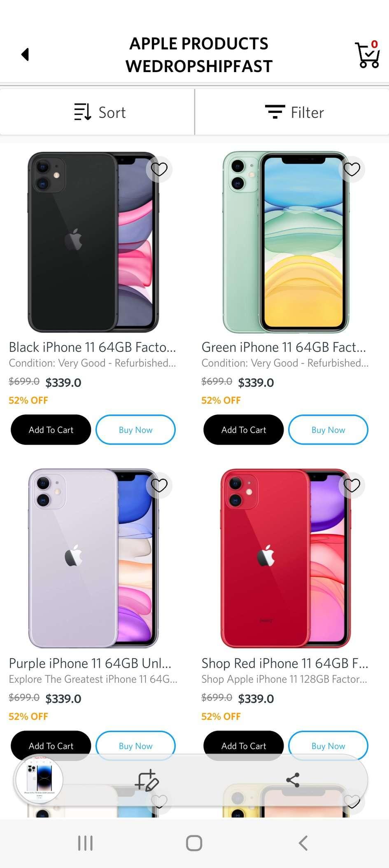
Task: Favorite the Green iPhone 11 heart
Action: click(352, 169)
